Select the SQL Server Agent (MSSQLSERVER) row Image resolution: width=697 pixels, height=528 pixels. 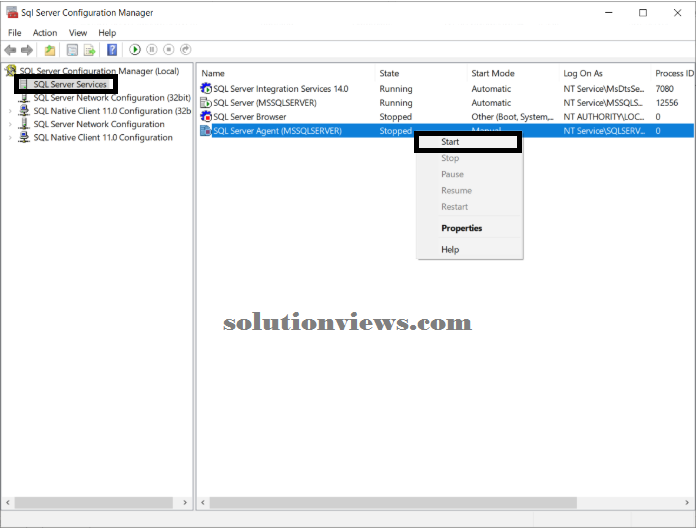tap(446, 131)
